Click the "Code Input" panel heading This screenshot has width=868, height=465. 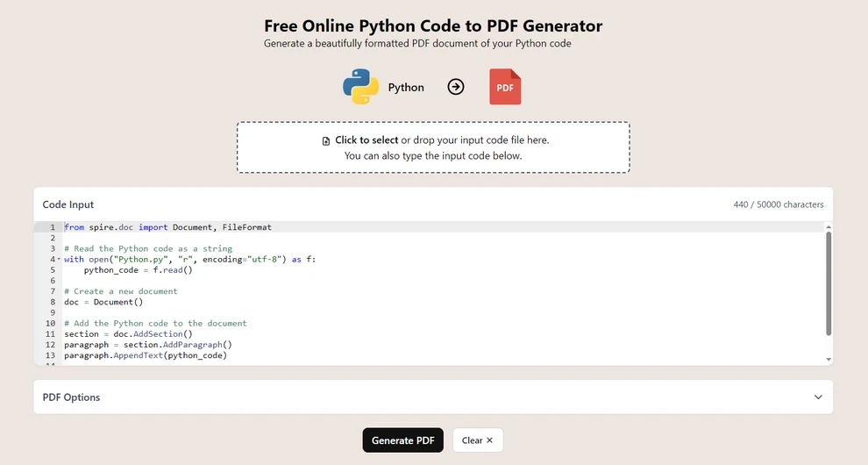point(68,204)
